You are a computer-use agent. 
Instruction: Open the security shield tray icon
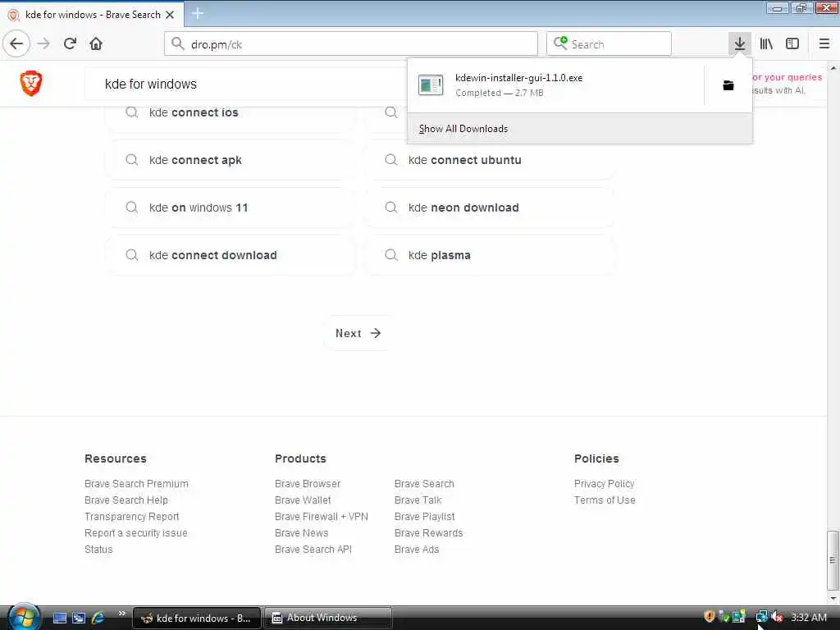710,617
